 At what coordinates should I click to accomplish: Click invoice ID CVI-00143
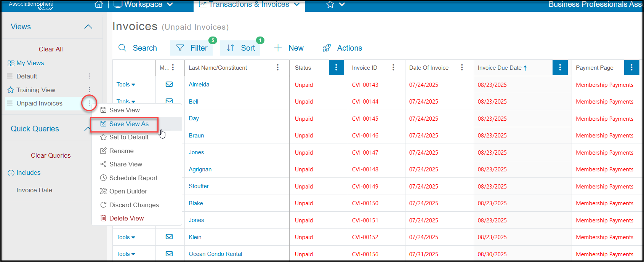pyautogui.click(x=365, y=85)
